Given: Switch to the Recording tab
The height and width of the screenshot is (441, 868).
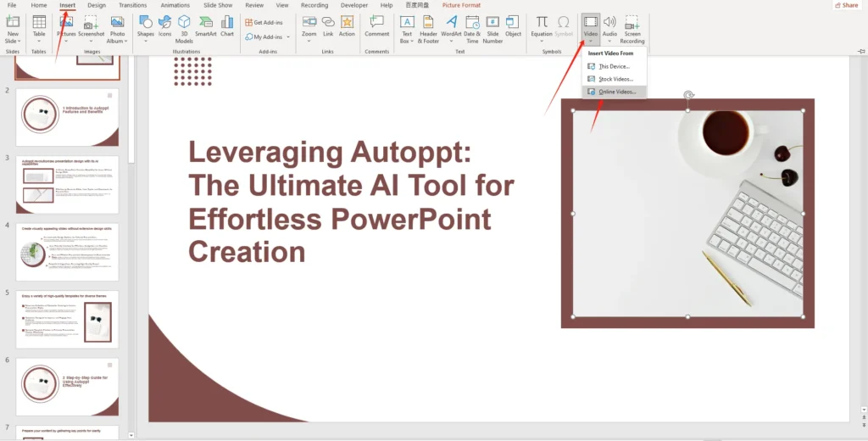Looking at the screenshot, I should tap(314, 5).
